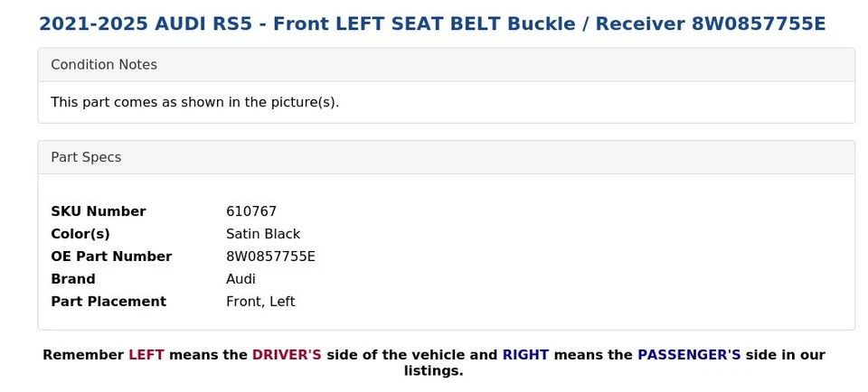Click the blue RIGHT word in the reminder

525,355
